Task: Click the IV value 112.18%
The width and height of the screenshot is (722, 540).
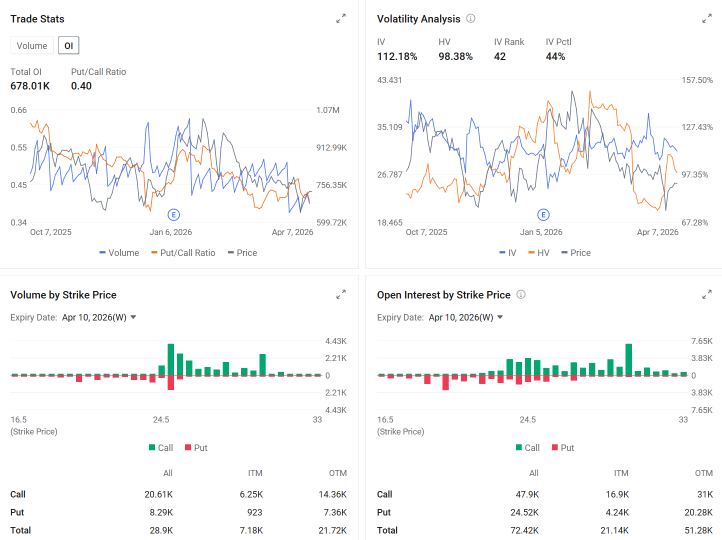Action: click(x=397, y=57)
